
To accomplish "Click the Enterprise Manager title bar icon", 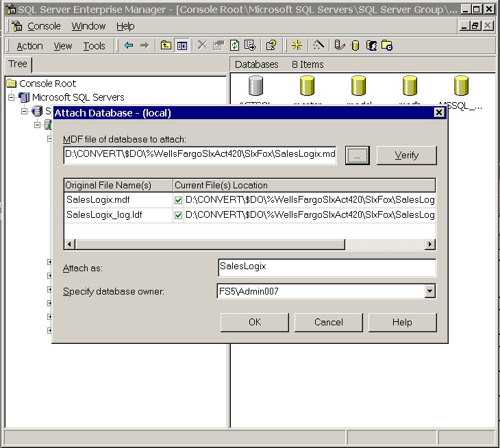I will point(11,10).
